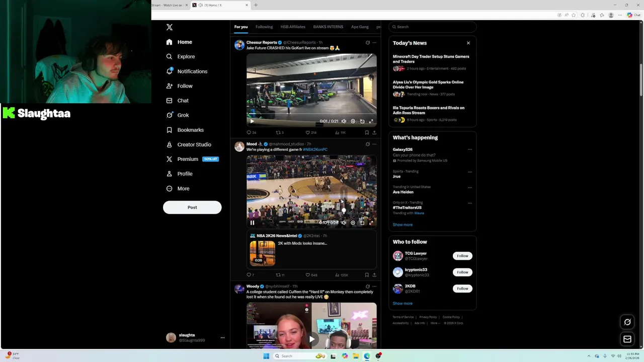Open Premium in the sidebar

coord(192,159)
